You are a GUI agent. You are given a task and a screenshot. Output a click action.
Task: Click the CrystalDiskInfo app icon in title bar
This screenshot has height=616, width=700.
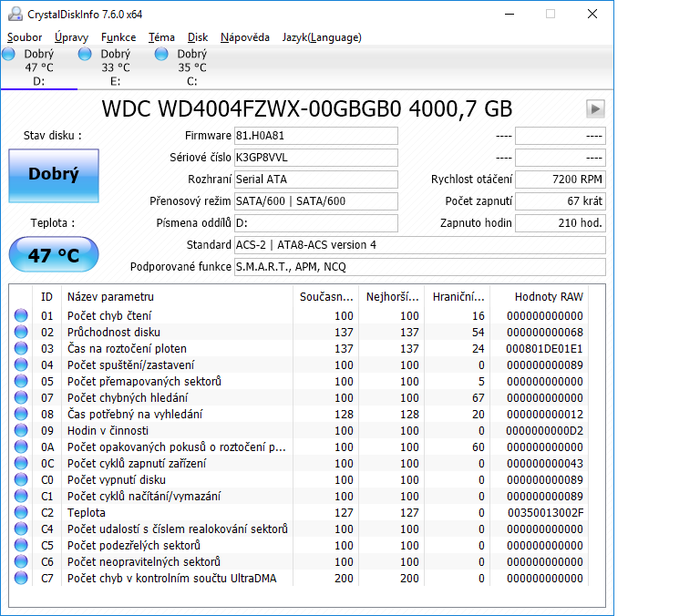coord(15,15)
